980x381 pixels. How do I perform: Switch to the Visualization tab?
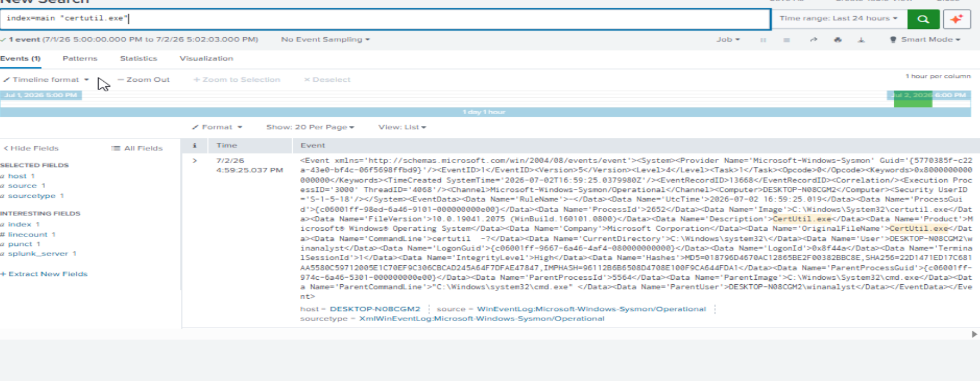(x=206, y=58)
